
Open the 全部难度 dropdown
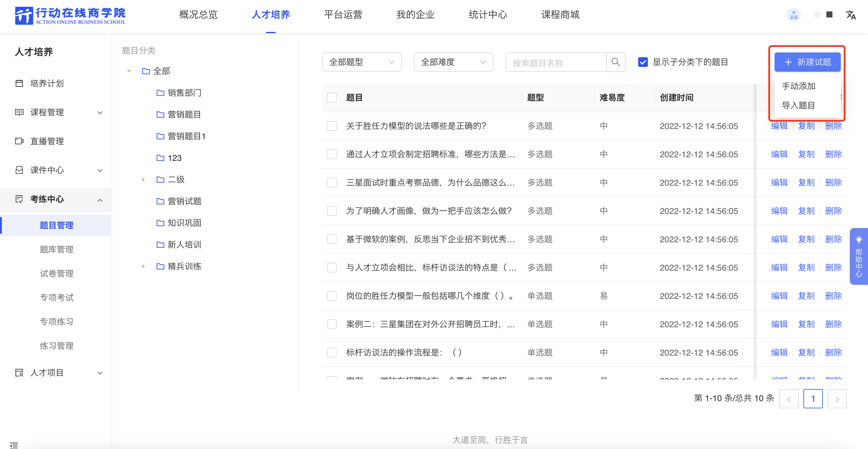pyautogui.click(x=453, y=62)
